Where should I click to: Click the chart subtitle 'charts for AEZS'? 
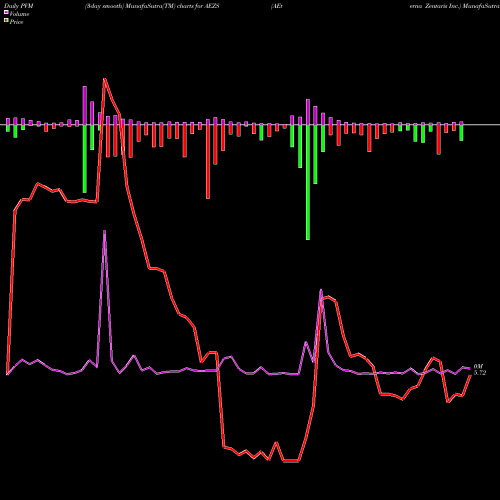tap(198, 6)
